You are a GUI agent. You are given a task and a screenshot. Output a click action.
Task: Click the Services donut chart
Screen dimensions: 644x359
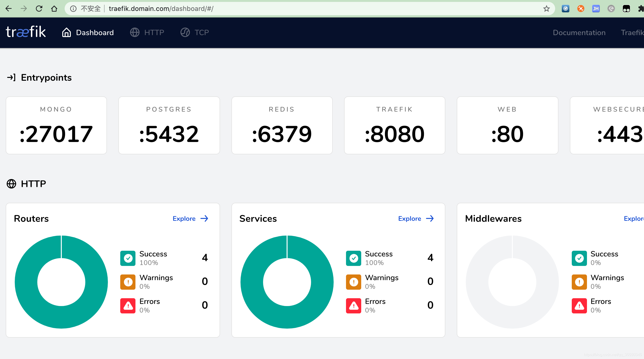tap(287, 282)
